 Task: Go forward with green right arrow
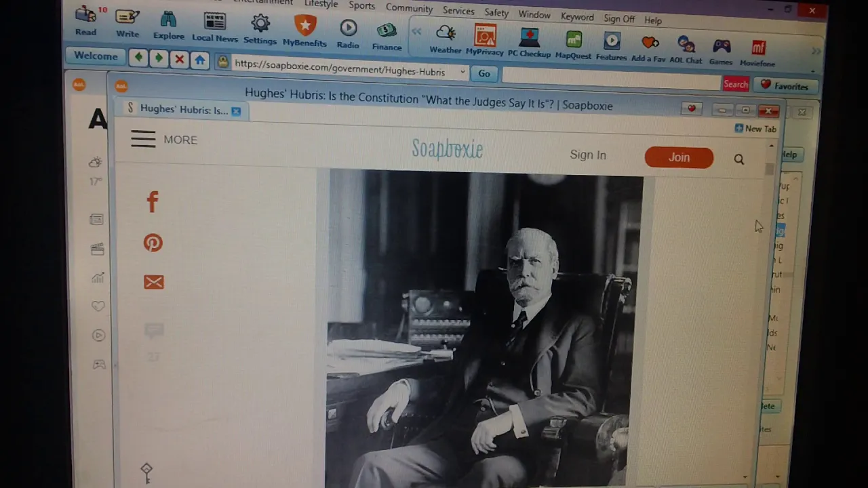pos(159,58)
